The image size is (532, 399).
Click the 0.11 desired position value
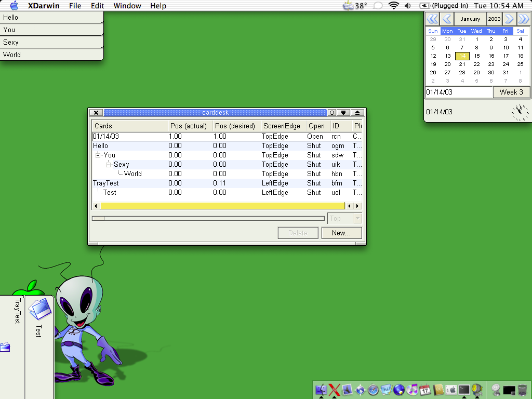point(220,183)
